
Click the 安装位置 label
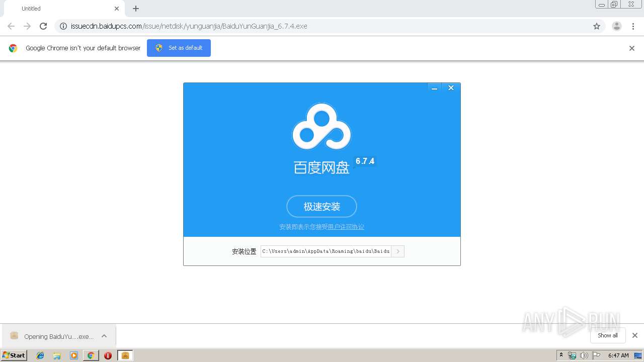pos(244,251)
